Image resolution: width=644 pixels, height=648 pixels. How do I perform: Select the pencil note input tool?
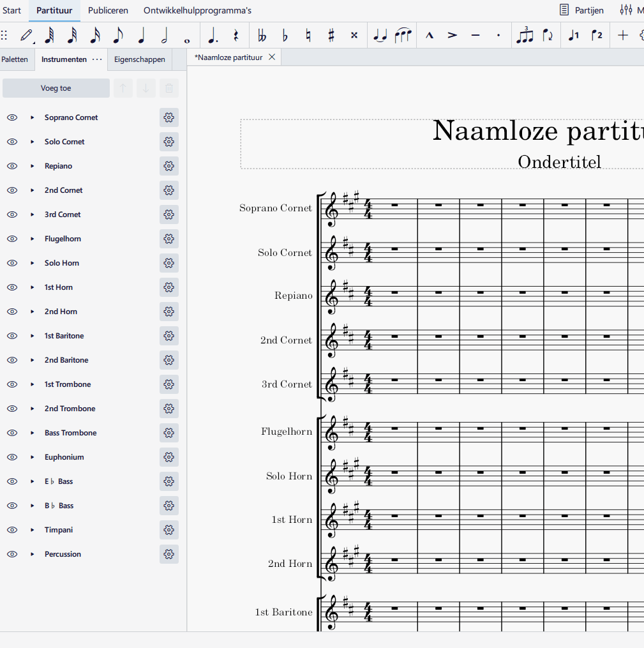click(x=26, y=36)
